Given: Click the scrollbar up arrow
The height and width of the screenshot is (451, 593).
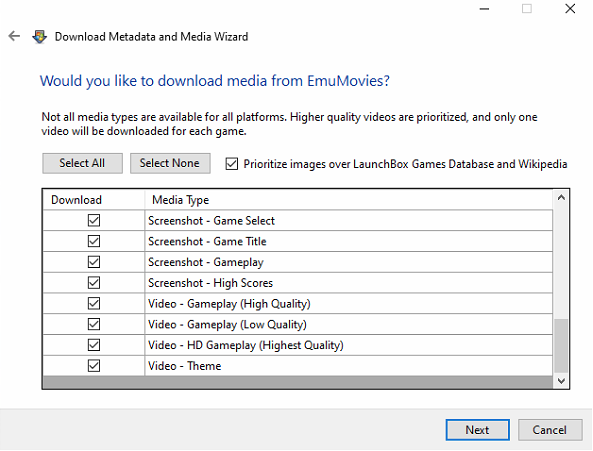Looking at the screenshot, I should pos(561,197).
